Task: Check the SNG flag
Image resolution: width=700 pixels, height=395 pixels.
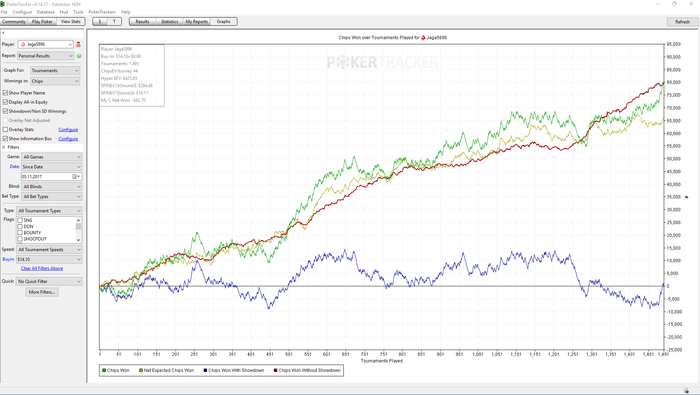Action: pos(20,220)
